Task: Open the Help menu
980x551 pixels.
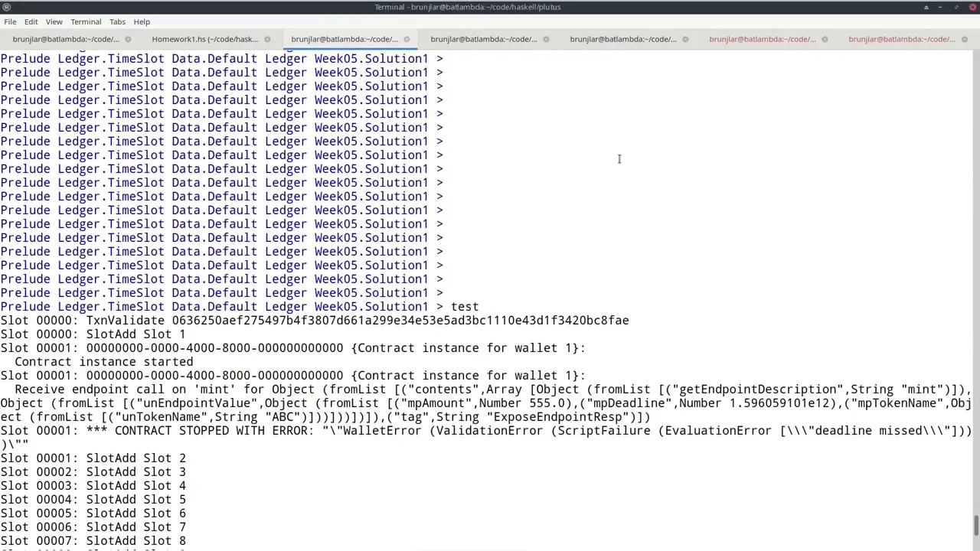Action: click(x=142, y=21)
